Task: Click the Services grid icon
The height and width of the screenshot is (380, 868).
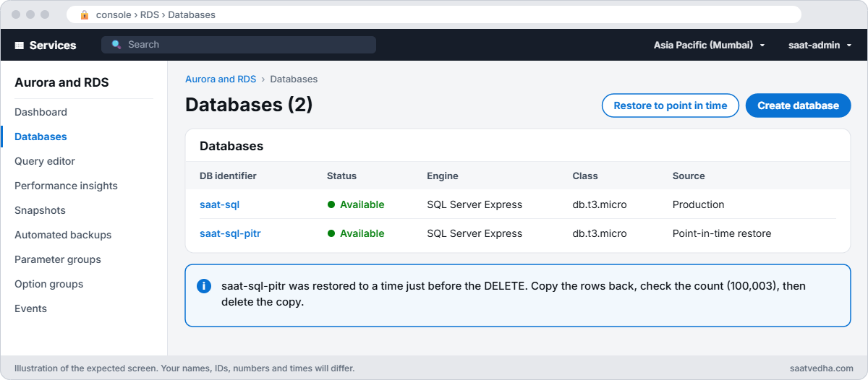Action: (x=20, y=45)
